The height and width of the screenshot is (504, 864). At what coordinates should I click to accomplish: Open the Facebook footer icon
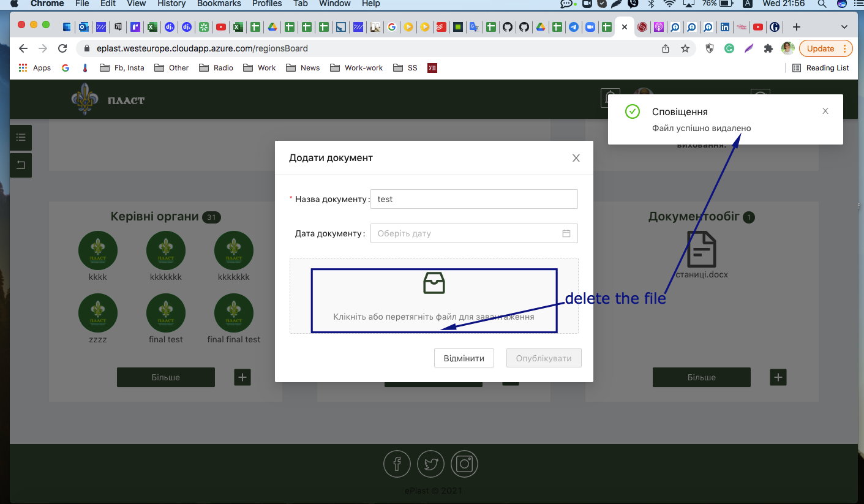pyautogui.click(x=397, y=464)
